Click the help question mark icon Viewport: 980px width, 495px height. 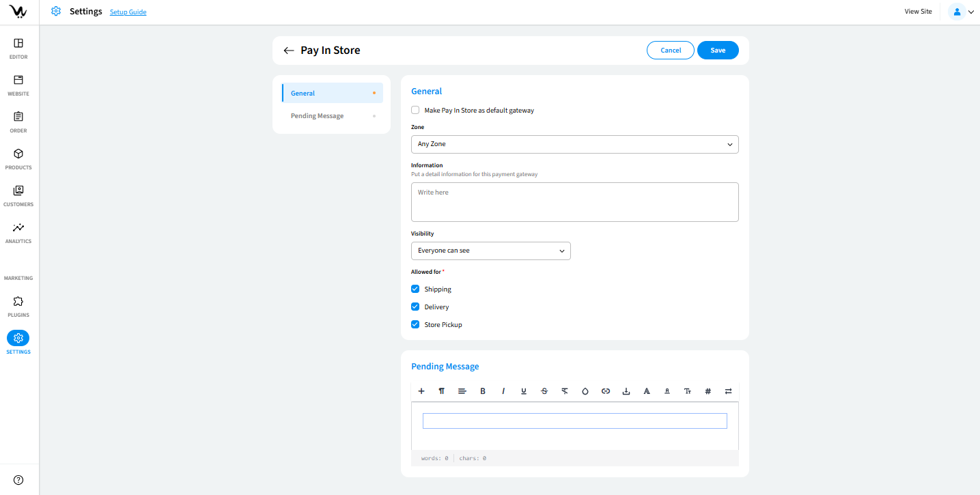pos(18,480)
